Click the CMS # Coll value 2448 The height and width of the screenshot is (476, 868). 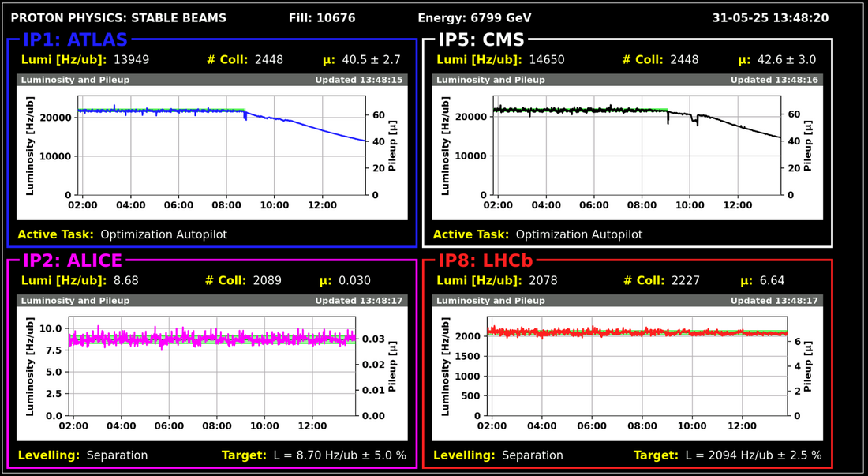684,60
